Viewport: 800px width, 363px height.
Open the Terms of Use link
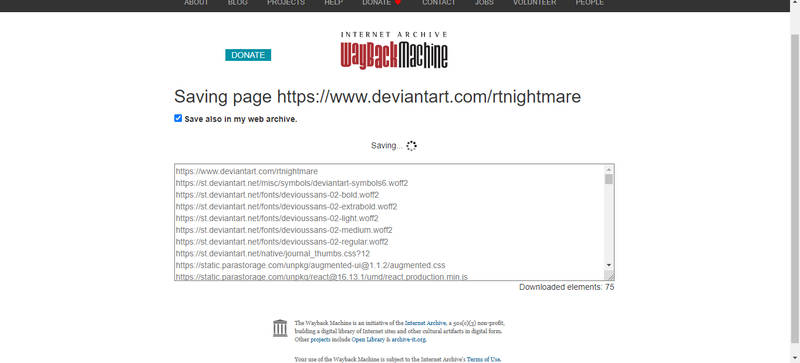pos(484,359)
